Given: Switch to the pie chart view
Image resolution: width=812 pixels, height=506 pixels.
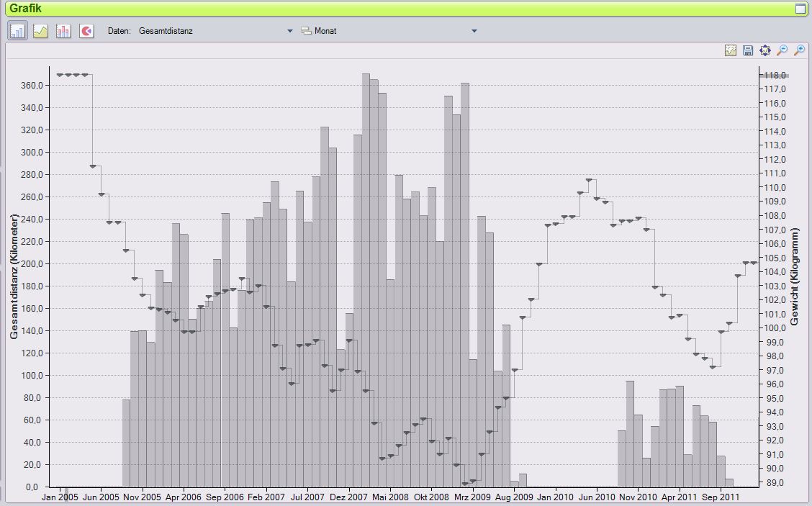Looking at the screenshot, I should (86, 31).
